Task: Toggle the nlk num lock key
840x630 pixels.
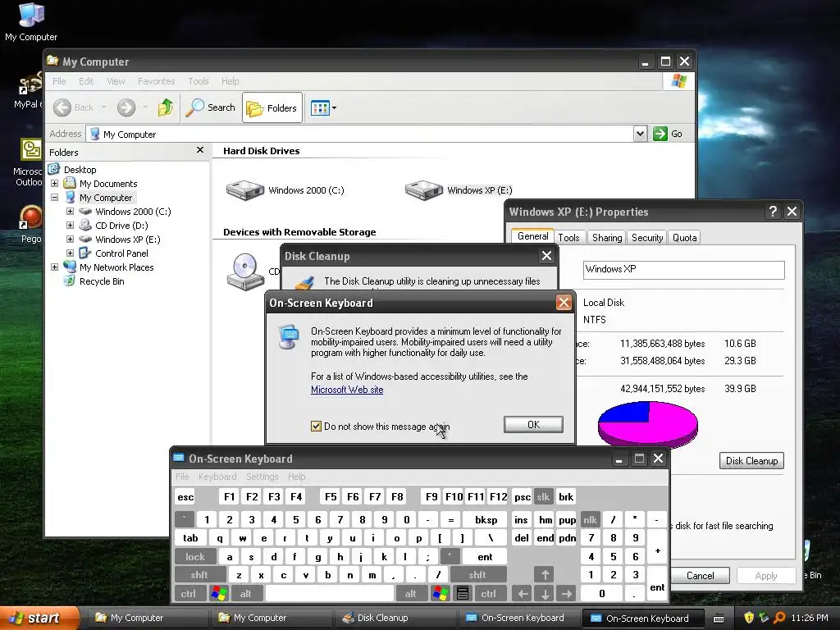Action: (x=590, y=519)
